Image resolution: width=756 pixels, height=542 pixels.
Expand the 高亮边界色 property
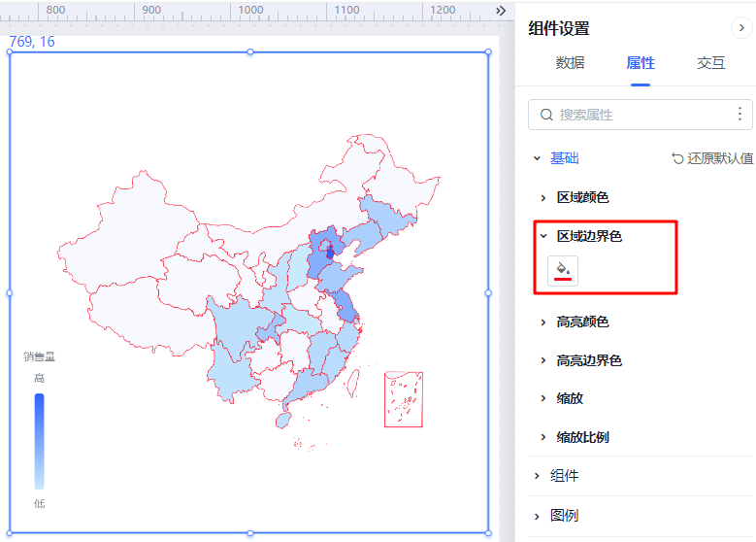point(543,360)
